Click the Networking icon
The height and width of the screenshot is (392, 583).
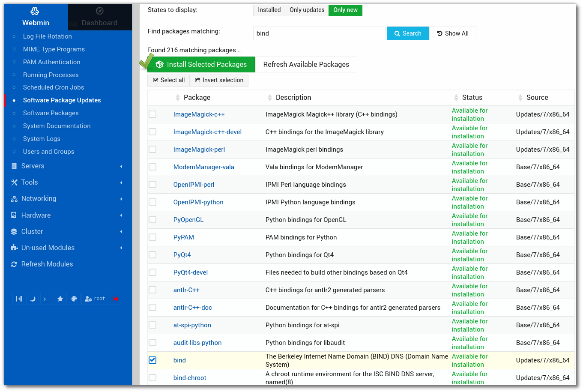[14, 199]
